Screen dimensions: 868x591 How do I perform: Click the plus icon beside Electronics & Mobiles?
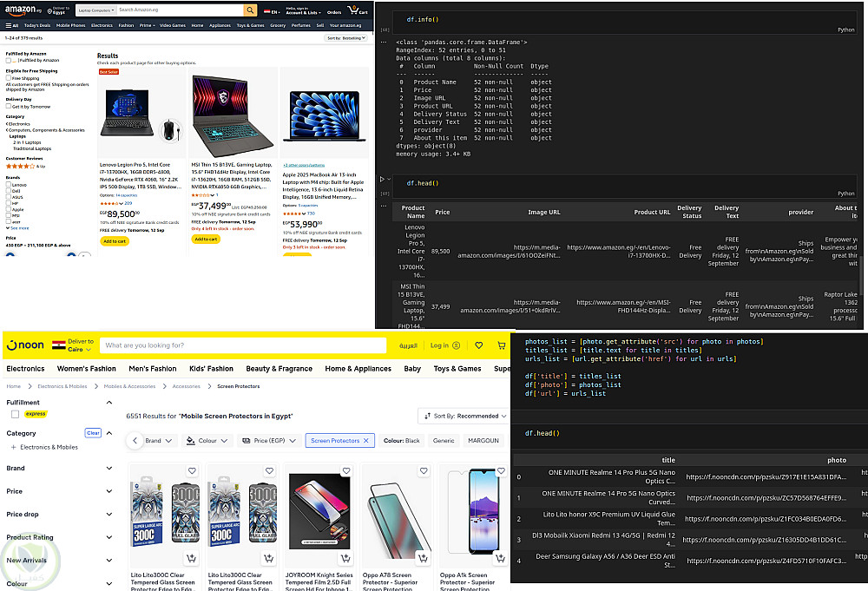(13, 447)
